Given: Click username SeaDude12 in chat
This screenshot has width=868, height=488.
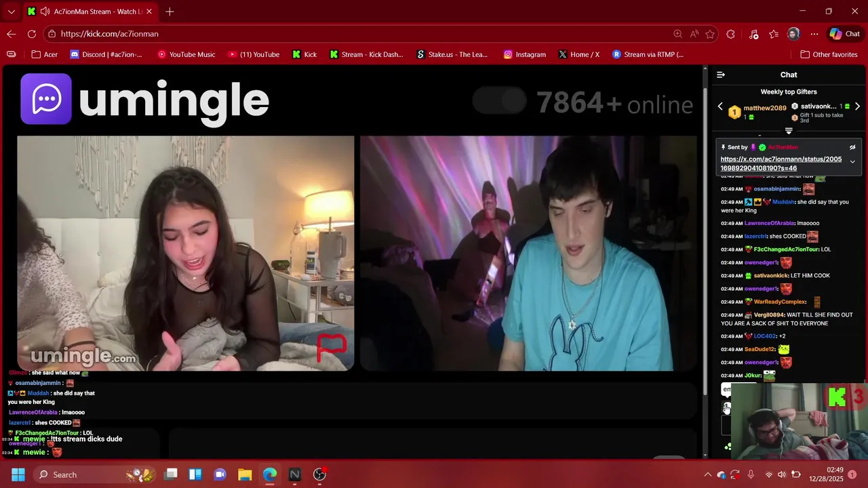Looking at the screenshot, I should click(759, 349).
